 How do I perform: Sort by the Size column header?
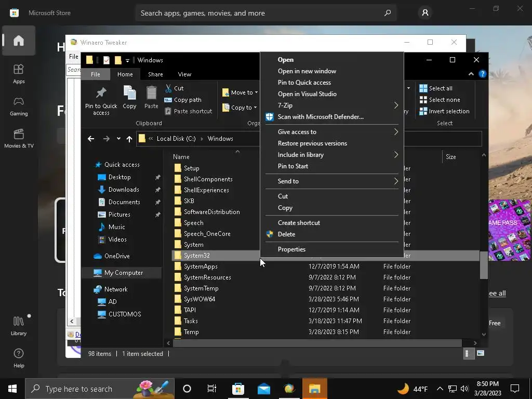(x=450, y=157)
